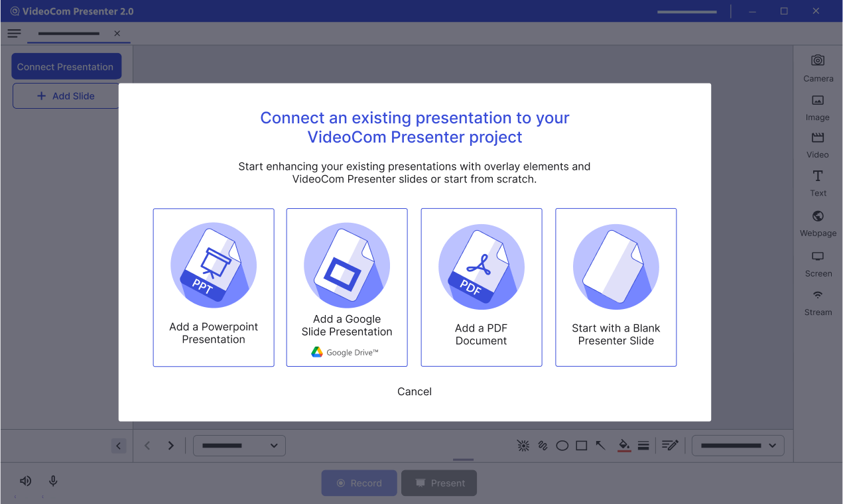The width and height of the screenshot is (843, 504).
Task: Choose the arrow annotation tool
Action: click(x=600, y=445)
